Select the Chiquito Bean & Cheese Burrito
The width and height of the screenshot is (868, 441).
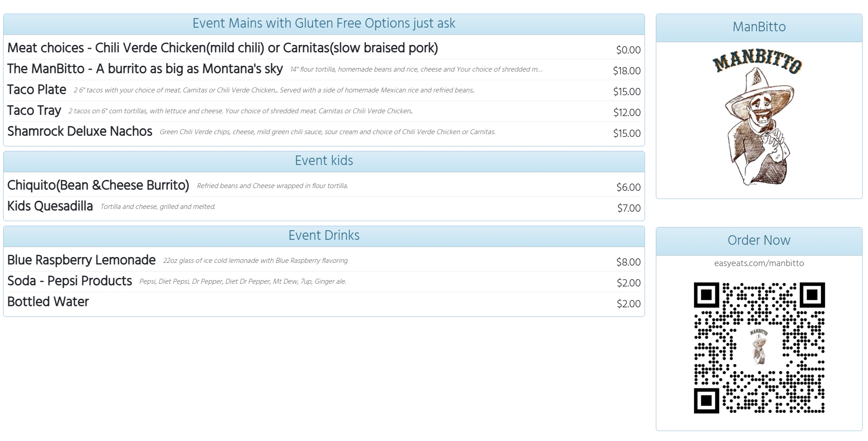[98, 185]
